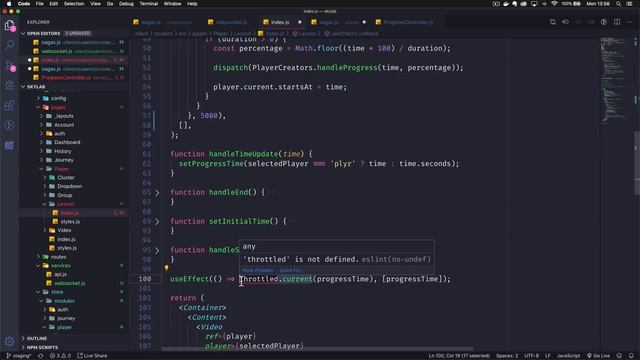Unfold the setInitialTime function at line 69
Screen dimensions: 640x360
coord(157,221)
